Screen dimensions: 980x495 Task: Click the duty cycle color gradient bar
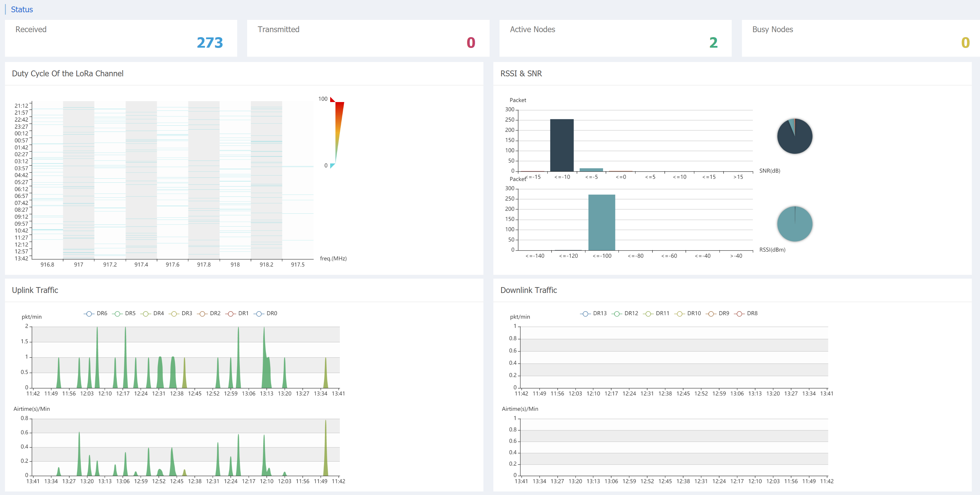pyautogui.click(x=339, y=132)
